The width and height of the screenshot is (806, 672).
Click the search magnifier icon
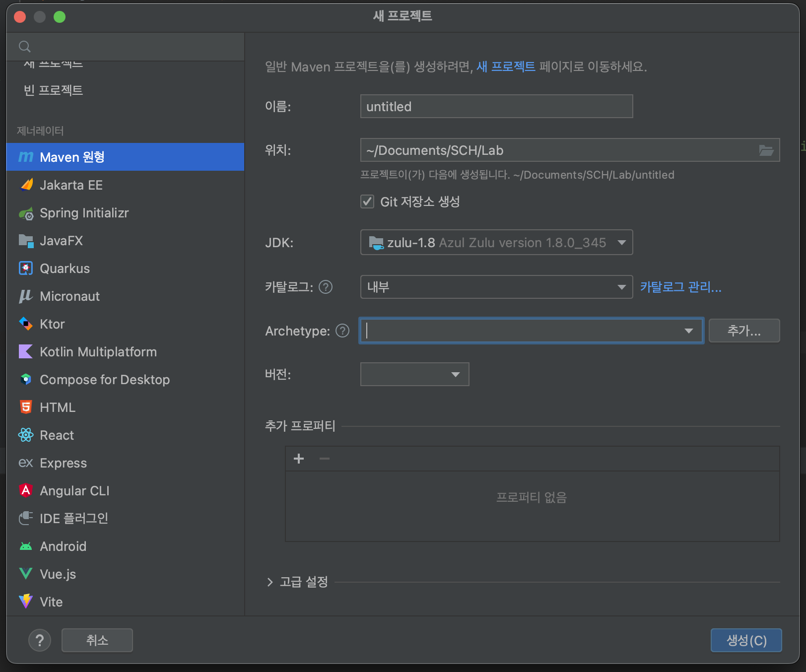24,47
